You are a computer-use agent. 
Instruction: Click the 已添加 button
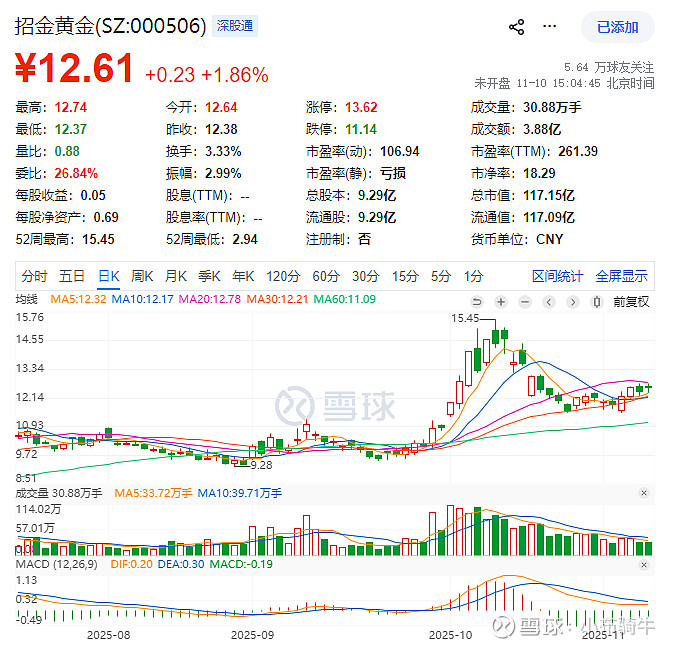[617, 27]
